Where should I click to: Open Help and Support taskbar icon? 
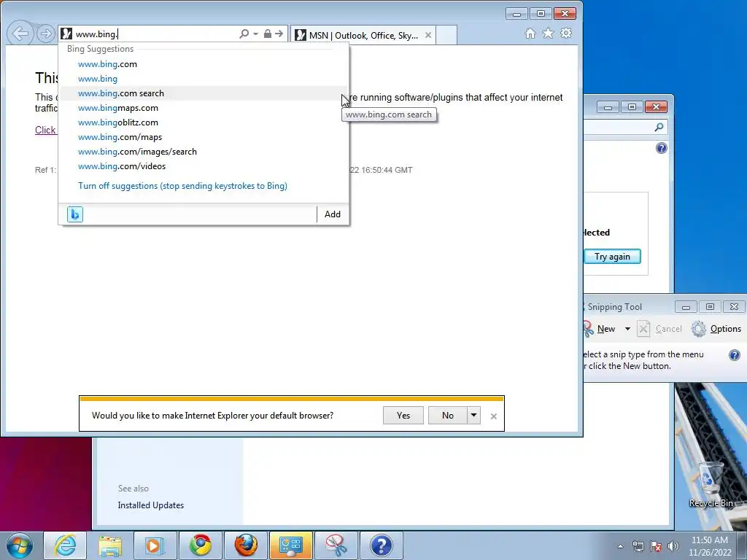[381, 545]
